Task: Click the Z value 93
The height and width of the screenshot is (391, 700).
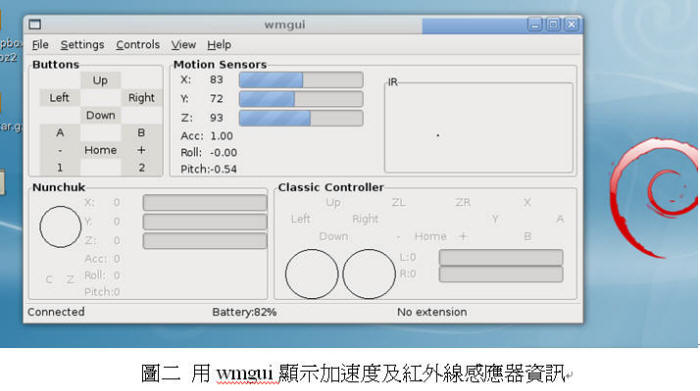Action: [217, 118]
